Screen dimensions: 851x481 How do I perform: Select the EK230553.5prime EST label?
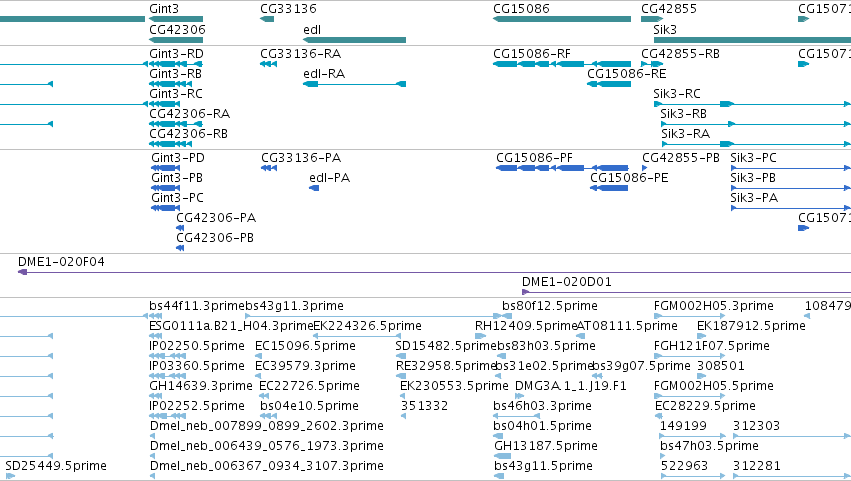[454, 387]
